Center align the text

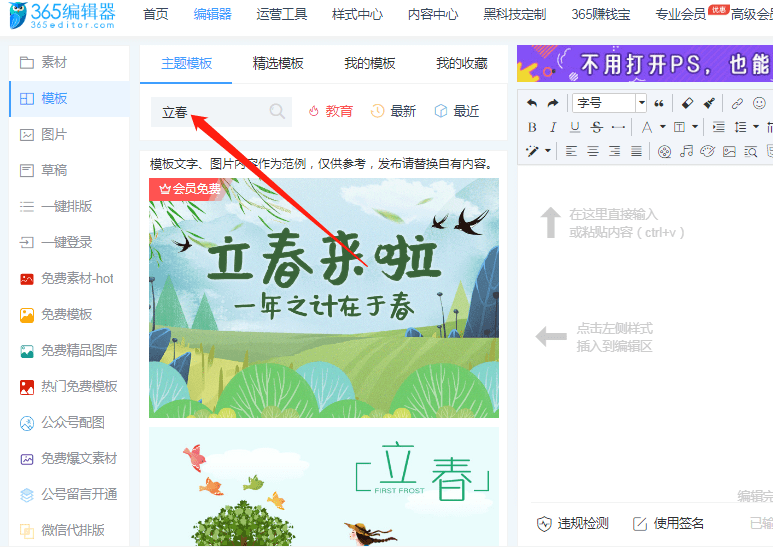593,151
